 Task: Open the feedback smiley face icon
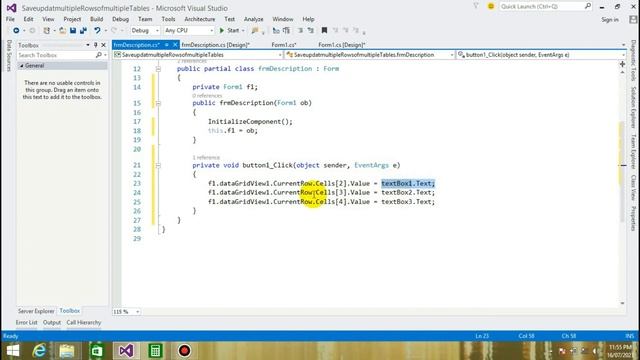click(491, 7)
